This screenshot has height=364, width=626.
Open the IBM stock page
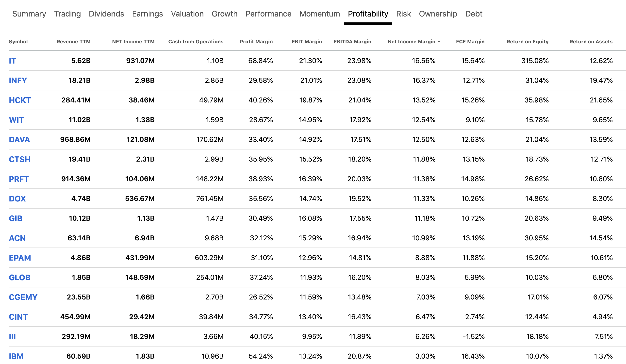pyautogui.click(x=16, y=356)
